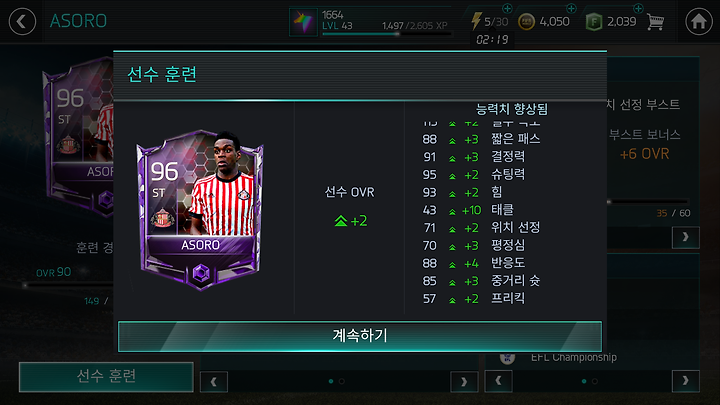Open the home screen icon
The width and height of the screenshot is (720, 405).
pyautogui.click(x=699, y=22)
